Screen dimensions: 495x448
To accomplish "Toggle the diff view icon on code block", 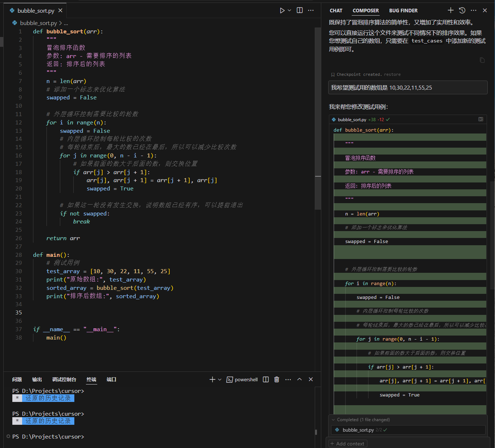I will point(481,119).
